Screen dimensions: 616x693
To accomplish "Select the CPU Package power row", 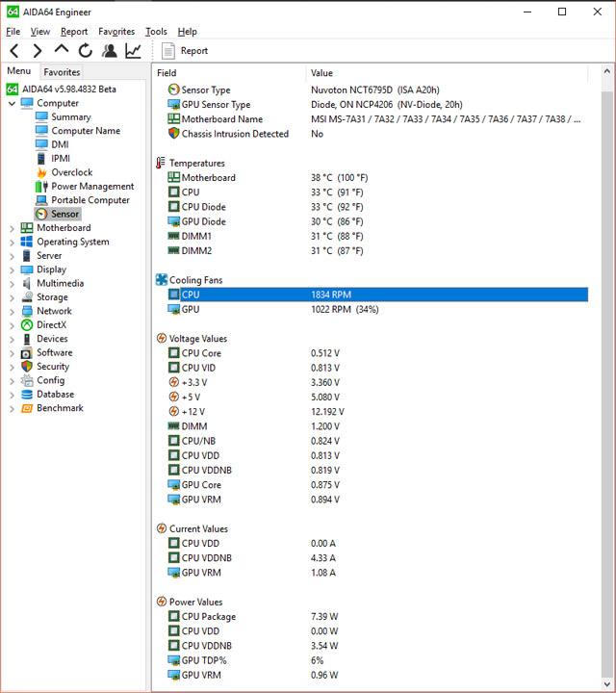I will pos(378,617).
